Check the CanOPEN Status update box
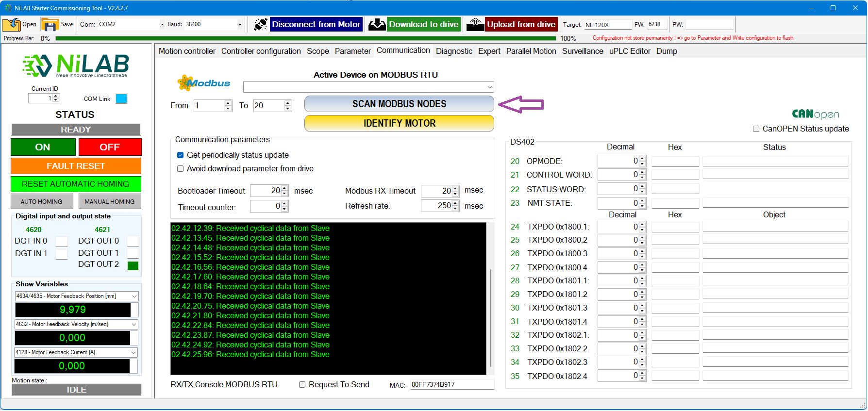Screen dimensions: 868x411 (756, 129)
